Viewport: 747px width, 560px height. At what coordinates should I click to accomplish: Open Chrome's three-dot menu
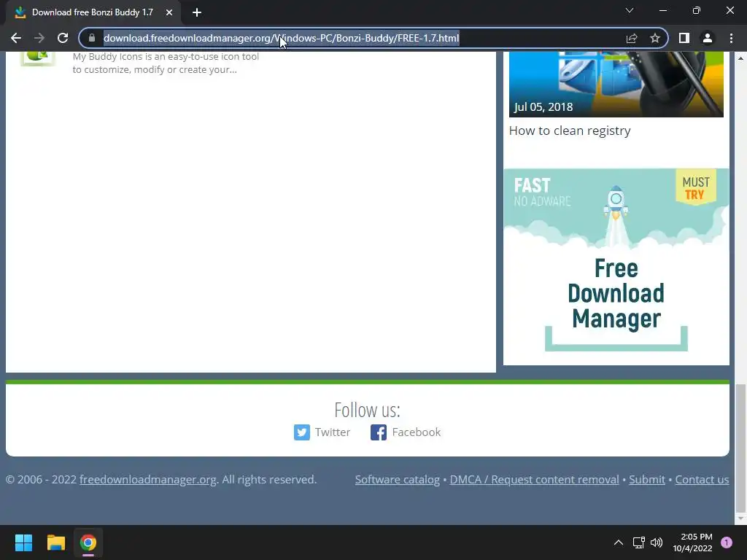point(731,38)
